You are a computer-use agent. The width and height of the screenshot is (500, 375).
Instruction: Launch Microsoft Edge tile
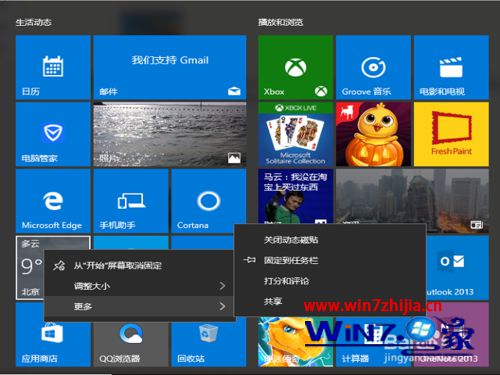click(x=53, y=201)
